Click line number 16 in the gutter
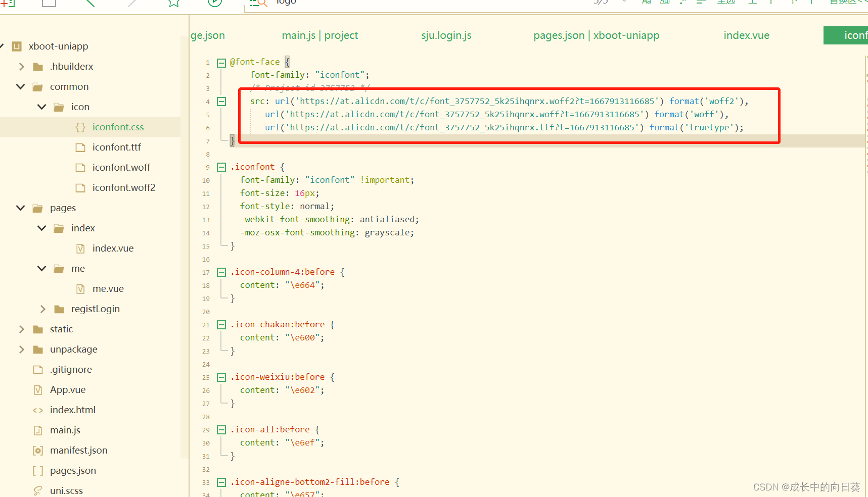 pyautogui.click(x=206, y=260)
